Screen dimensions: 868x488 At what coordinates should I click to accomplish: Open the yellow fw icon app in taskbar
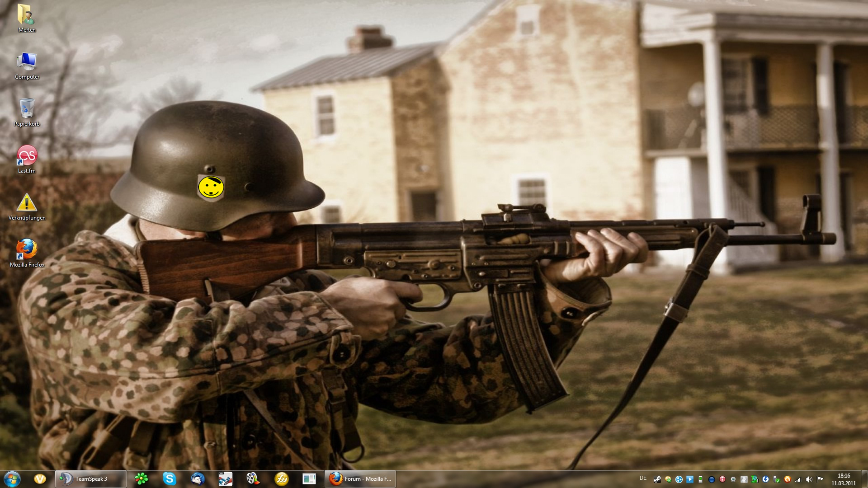(x=281, y=479)
